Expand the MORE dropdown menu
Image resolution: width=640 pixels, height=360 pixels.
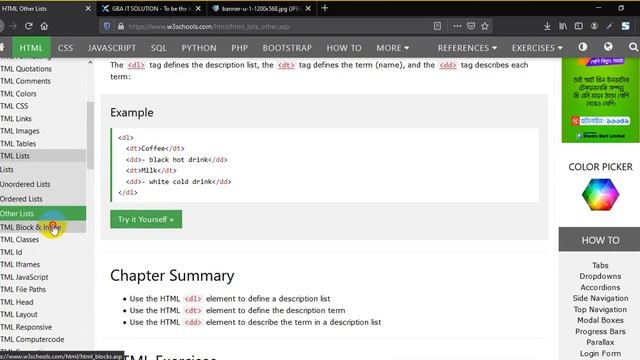(x=392, y=48)
